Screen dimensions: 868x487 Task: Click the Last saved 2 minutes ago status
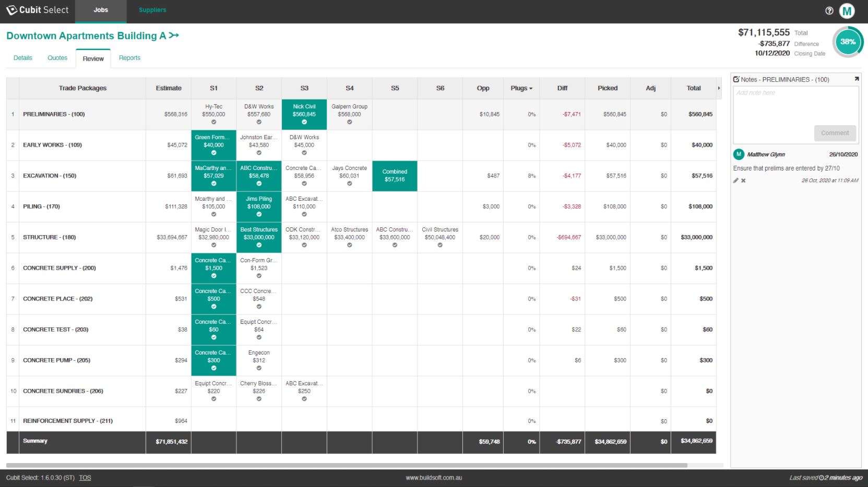point(826,478)
